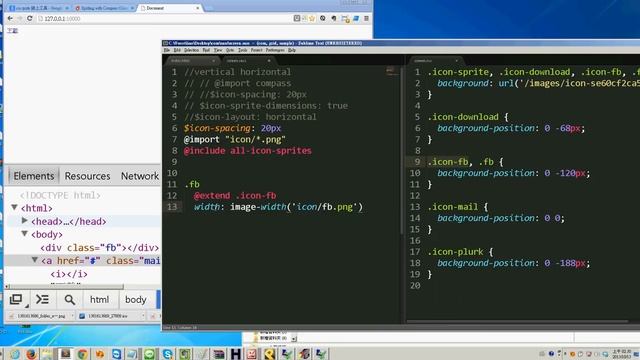Open the Chrome menu icon in the browser toolbar
The width and height of the screenshot is (640, 360).
(366, 18)
